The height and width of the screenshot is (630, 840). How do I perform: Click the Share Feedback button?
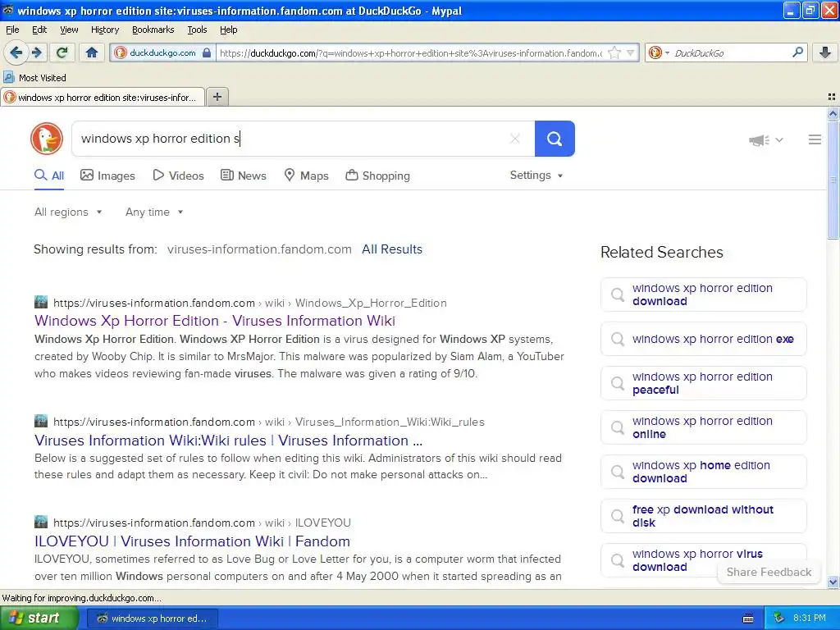click(769, 572)
